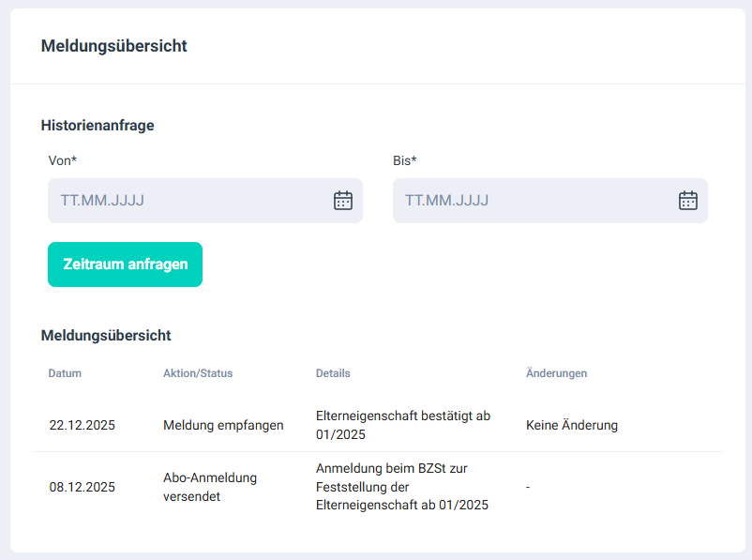The height and width of the screenshot is (560, 752).
Task: Click the Bis* field label
Action: click(x=405, y=160)
